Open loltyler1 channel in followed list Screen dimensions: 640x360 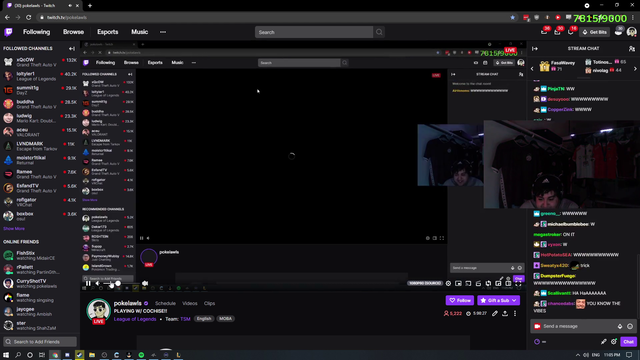click(40, 76)
